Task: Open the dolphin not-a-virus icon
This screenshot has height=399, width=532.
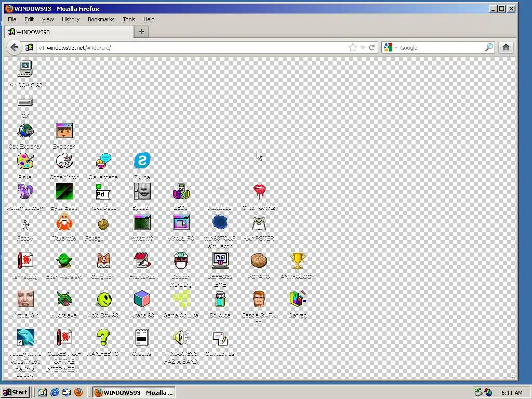Action: [25, 337]
